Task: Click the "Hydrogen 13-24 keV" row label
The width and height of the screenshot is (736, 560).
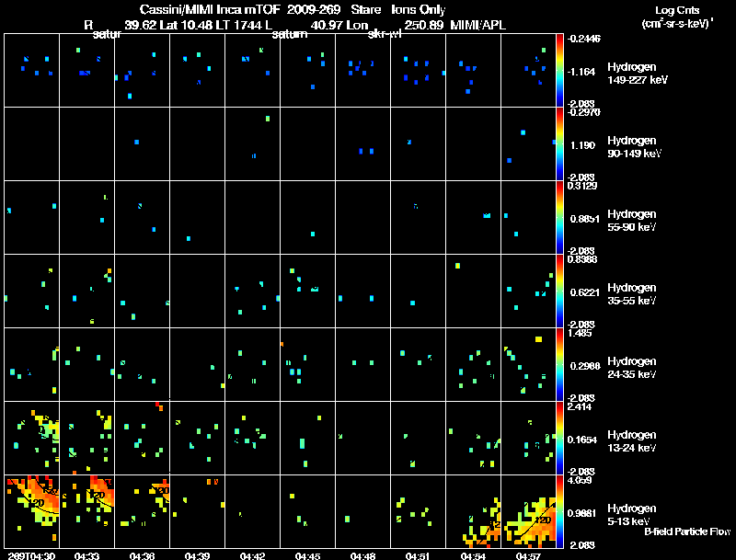Action: click(632, 441)
